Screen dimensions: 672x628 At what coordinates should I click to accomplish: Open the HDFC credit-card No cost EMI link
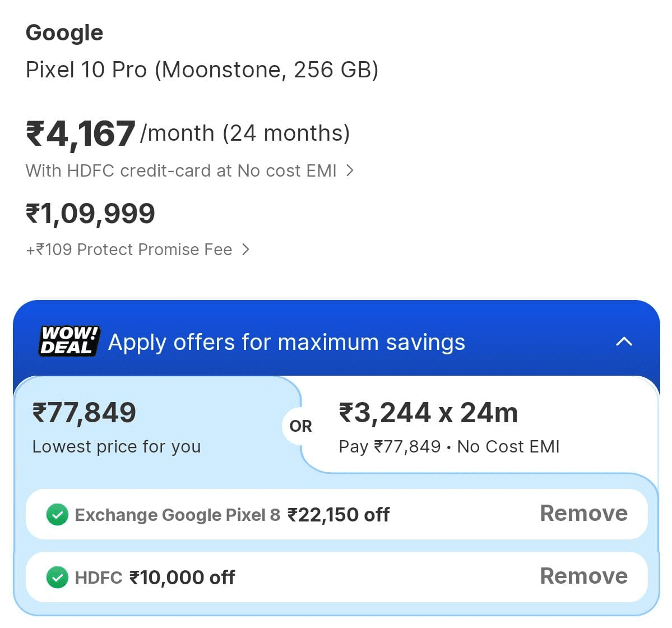[x=181, y=170]
